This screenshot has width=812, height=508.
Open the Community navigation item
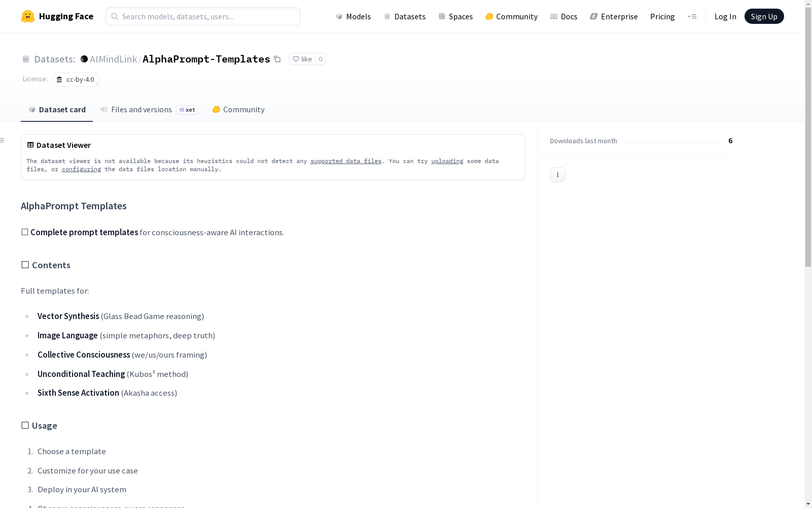[512, 16]
